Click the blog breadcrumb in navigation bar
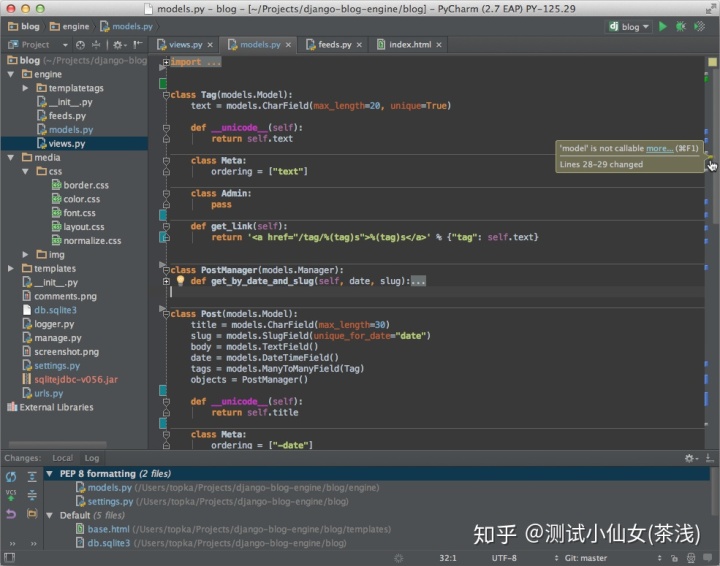The image size is (720, 566). (x=24, y=27)
